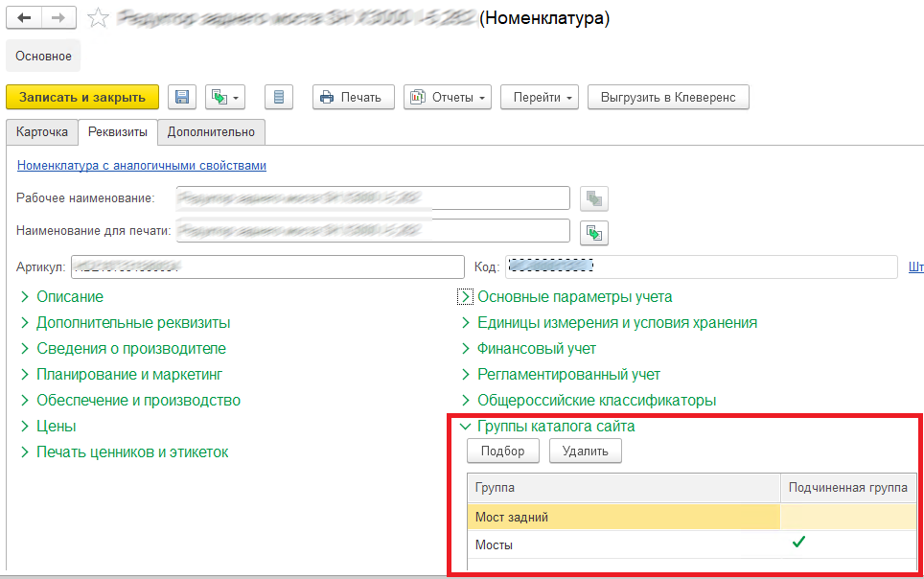
Task: Click Подчиненная группа column header
Action: coord(848,488)
